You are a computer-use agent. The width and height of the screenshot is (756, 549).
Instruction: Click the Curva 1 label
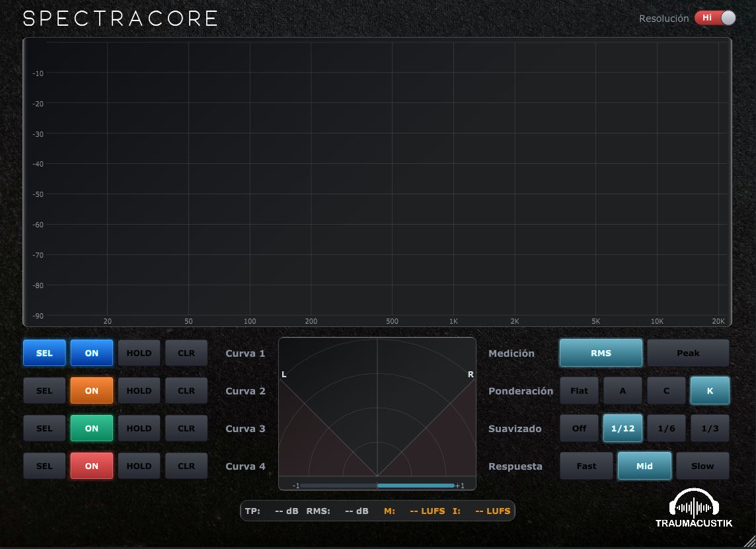pos(245,353)
